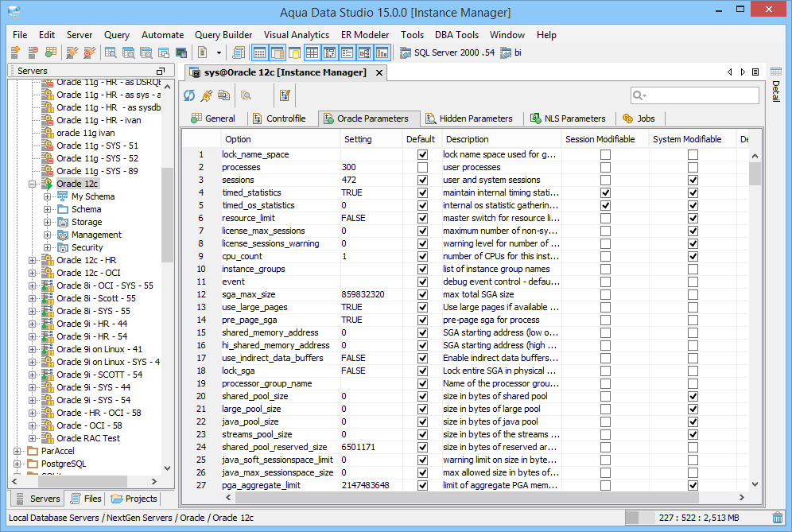The image size is (792, 532).
Task: Click the trash can garbage-collect icon in status bar
Action: click(778, 518)
